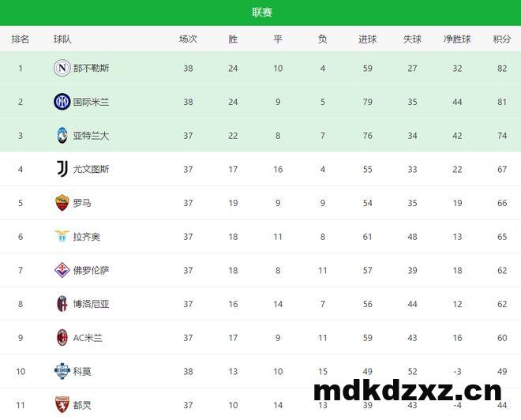This screenshot has height=420, width=521.
Task: Click the 积分 column header
Action: [501, 39]
